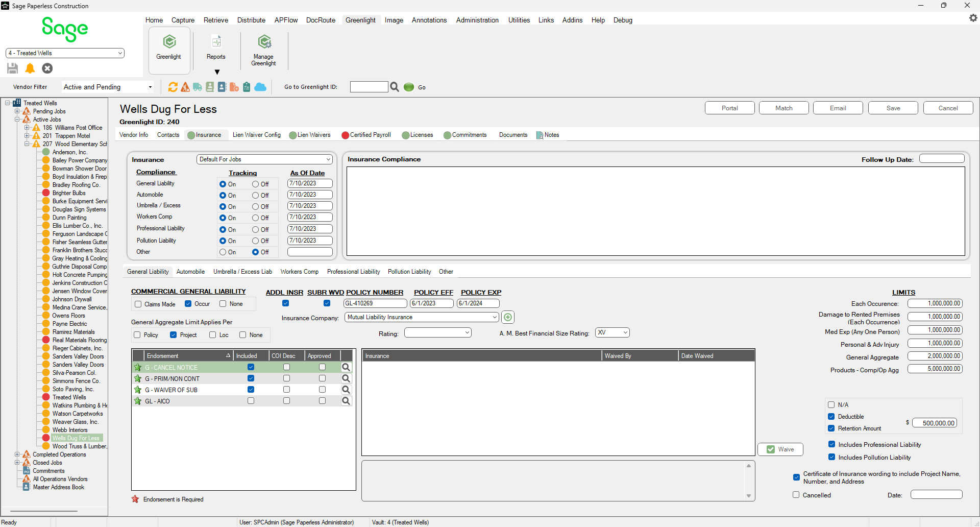Open the Umbrella / Excess Liab tab
980x527 pixels.
click(242, 272)
